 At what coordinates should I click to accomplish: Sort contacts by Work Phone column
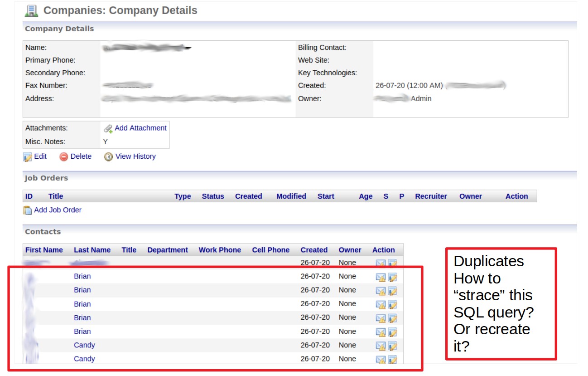click(x=220, y=250)
